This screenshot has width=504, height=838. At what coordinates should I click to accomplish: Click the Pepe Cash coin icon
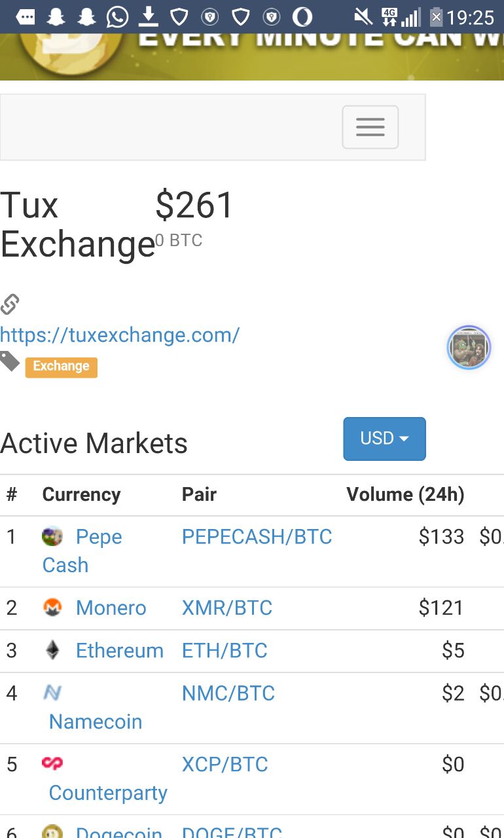(x=52, y=537)
